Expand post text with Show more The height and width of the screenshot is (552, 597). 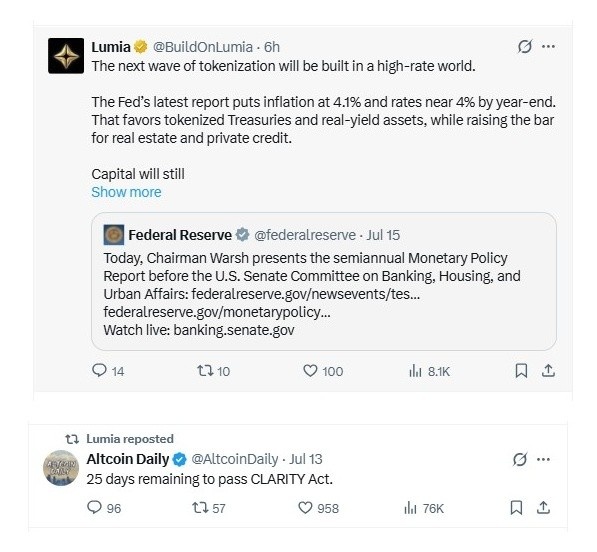pyautogui.click(x=126, y=192)
